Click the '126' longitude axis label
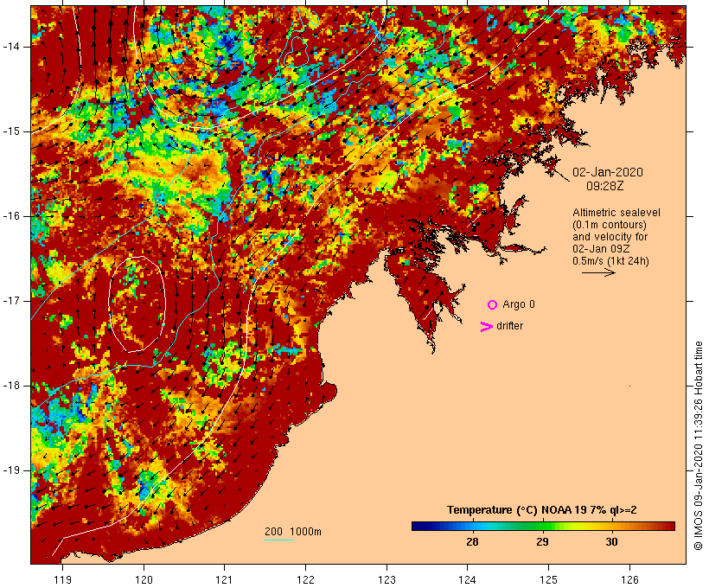 [x=629, y=579]
